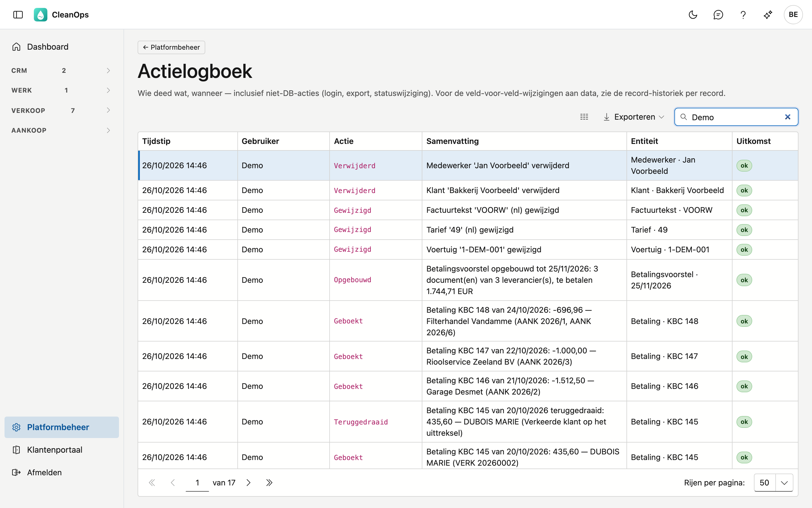Click the Dashboard home icon
Viewport: 812px width, 508px height.
click(16, 47)
